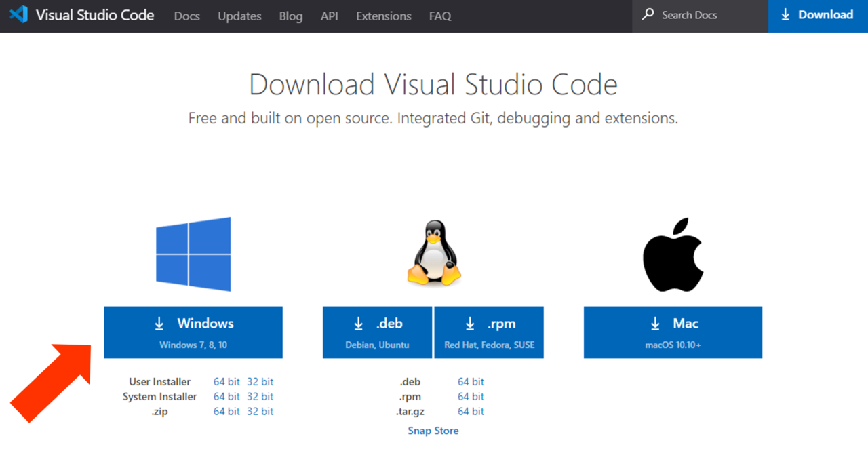Open the Docs menu item

[x=187, y=16]
